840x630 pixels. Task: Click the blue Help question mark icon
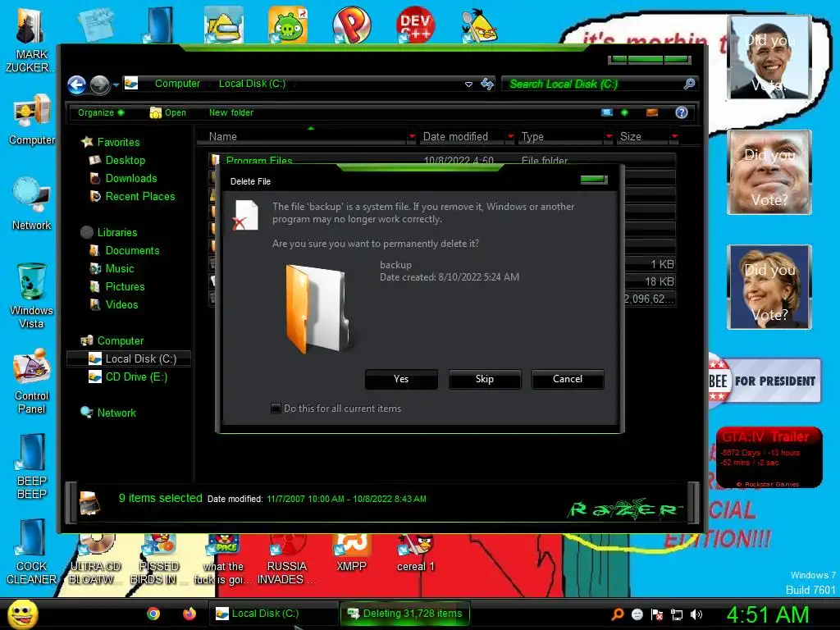(x=682, y=112)
